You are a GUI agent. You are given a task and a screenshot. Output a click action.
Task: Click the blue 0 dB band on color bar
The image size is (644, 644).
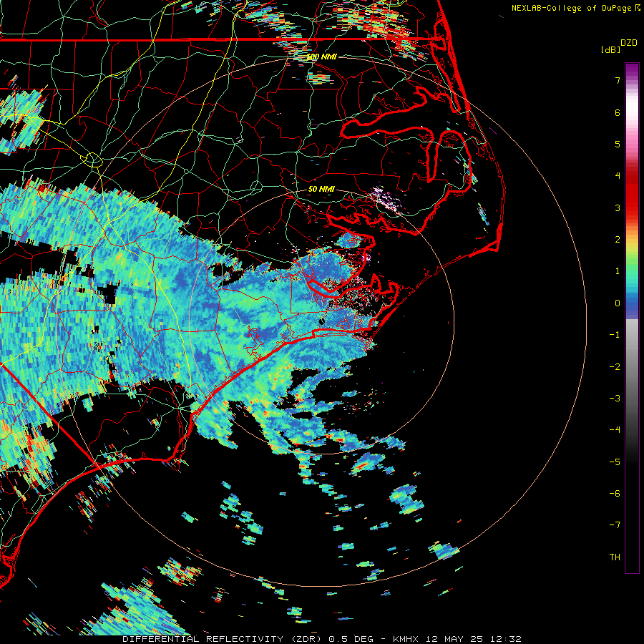tap(632, 303)
